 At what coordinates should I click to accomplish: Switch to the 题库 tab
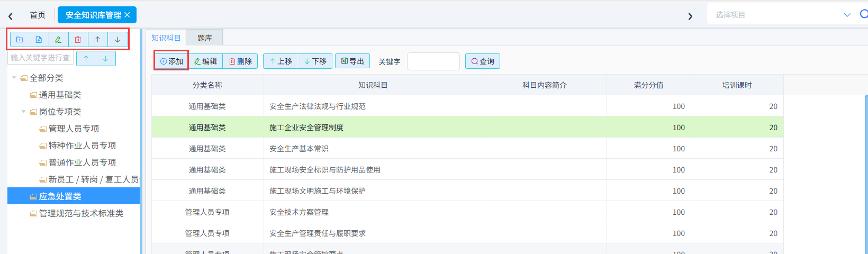pyautogui.click(x=204, y=38)
